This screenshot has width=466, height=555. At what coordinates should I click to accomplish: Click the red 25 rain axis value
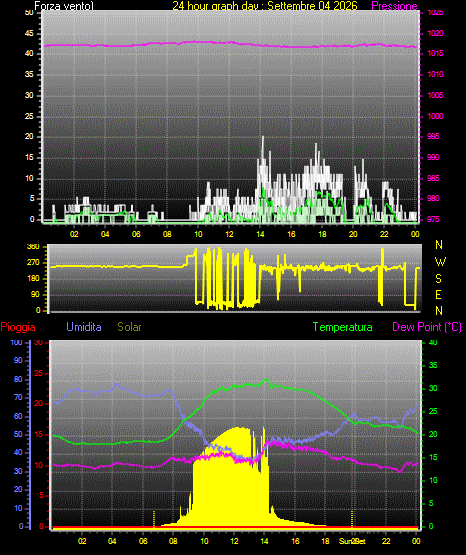pos(38,373)
